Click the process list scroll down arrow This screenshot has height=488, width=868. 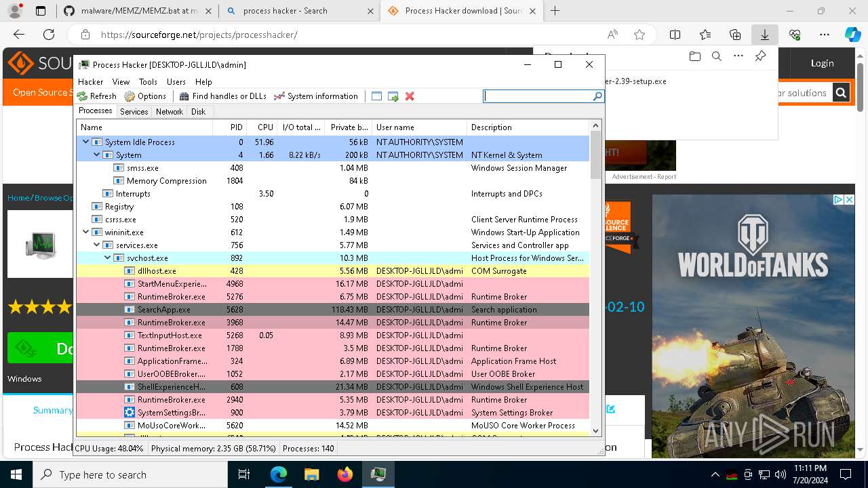[x=596, y=430]
